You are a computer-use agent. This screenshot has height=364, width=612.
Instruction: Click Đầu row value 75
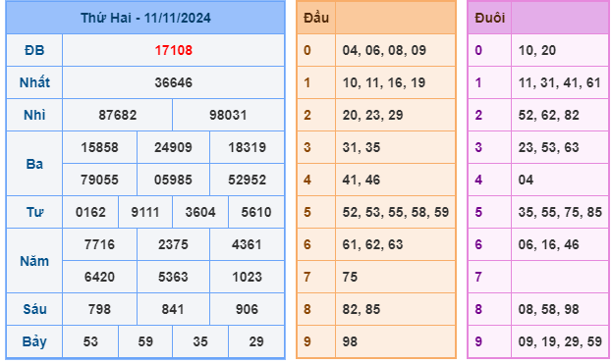coord(350,277)
